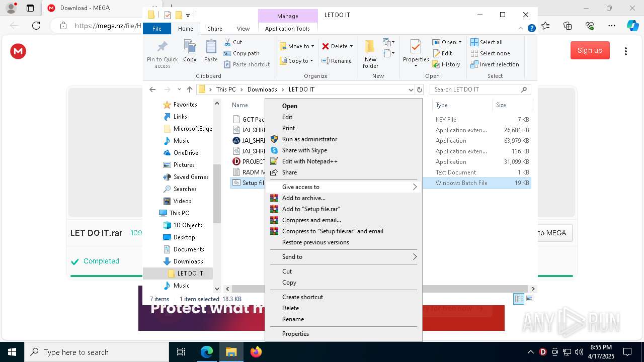Click the Sign up button on MEGA
The height and width of the screenshot is (362, 644).
590,50
